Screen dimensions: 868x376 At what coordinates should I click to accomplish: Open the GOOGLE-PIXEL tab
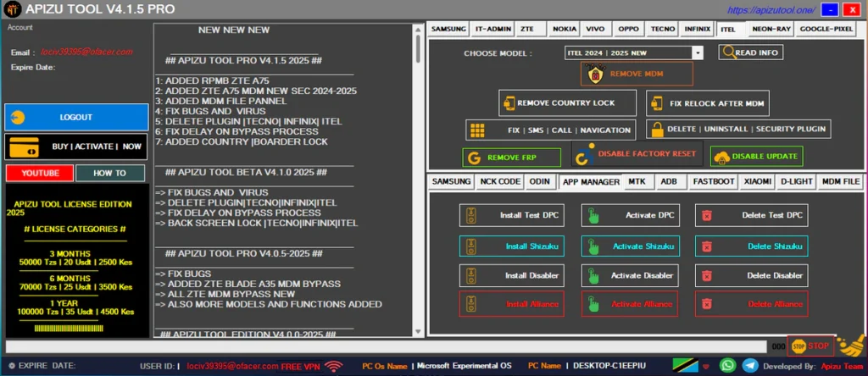pos(826,29)
